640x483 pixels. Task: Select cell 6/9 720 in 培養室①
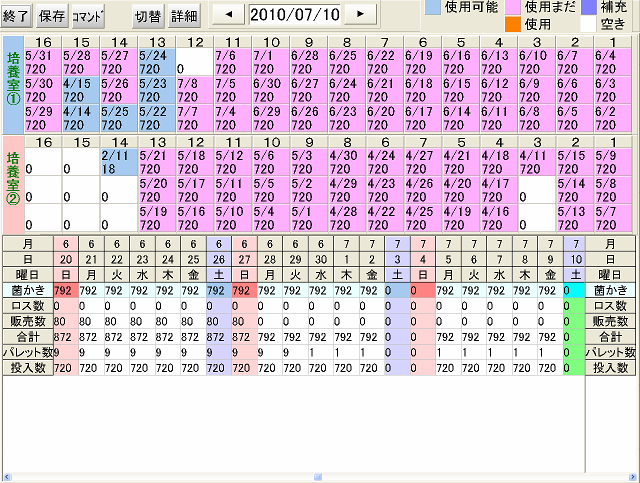(536, 90)
